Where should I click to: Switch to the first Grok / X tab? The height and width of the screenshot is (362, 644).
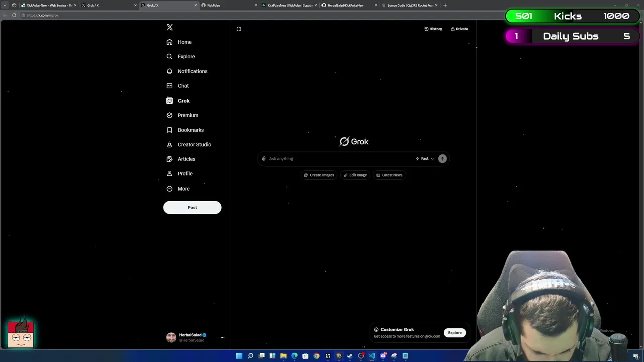pos(109,5)
